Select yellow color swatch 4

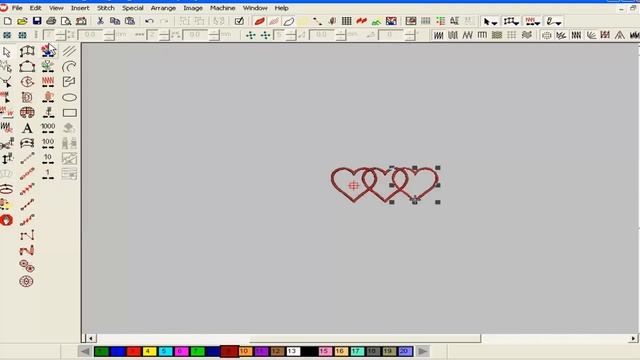149,351
